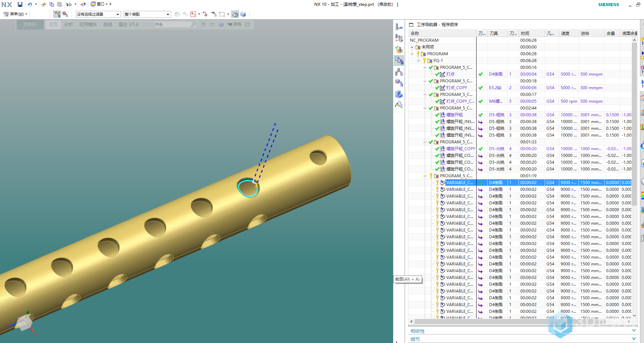Select the 打点_COPY operation row

pyautogui.click(x=457, y=88)
